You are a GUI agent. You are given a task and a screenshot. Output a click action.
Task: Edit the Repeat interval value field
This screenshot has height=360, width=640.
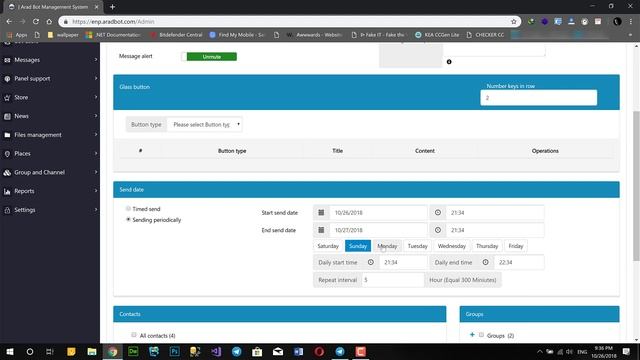tap(393, 280)
